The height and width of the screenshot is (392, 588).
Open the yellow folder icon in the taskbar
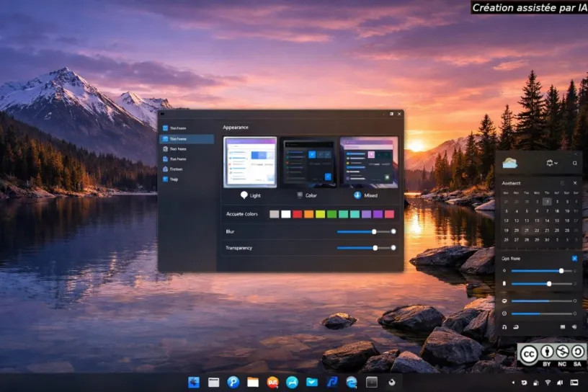253,382
